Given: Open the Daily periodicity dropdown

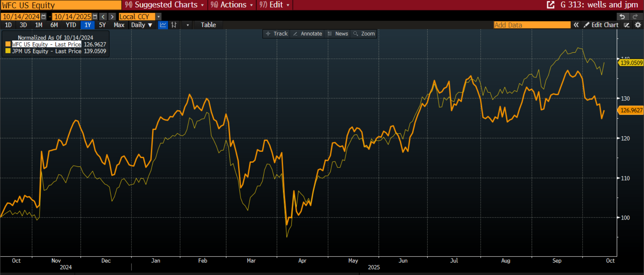Looking at the screenshot, I should pos(142,25).
